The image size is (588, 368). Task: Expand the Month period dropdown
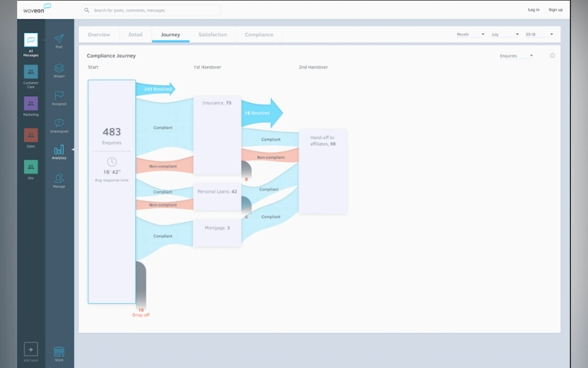coord(470,35)
